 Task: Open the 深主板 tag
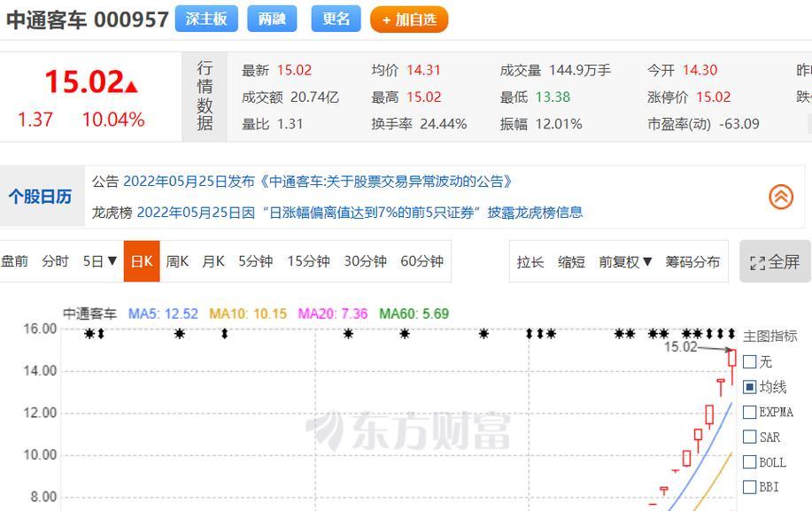pyautogui.click(x=206, y=19)
